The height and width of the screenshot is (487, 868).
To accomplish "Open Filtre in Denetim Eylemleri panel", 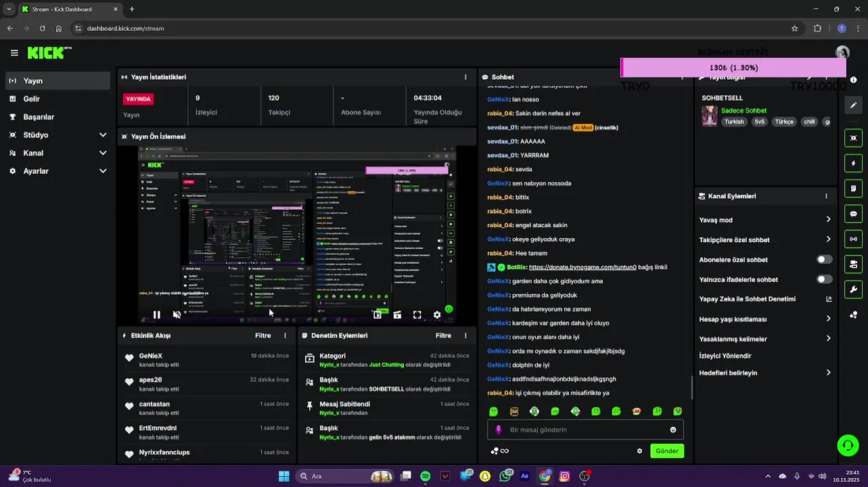I will [x=443, y=335].
